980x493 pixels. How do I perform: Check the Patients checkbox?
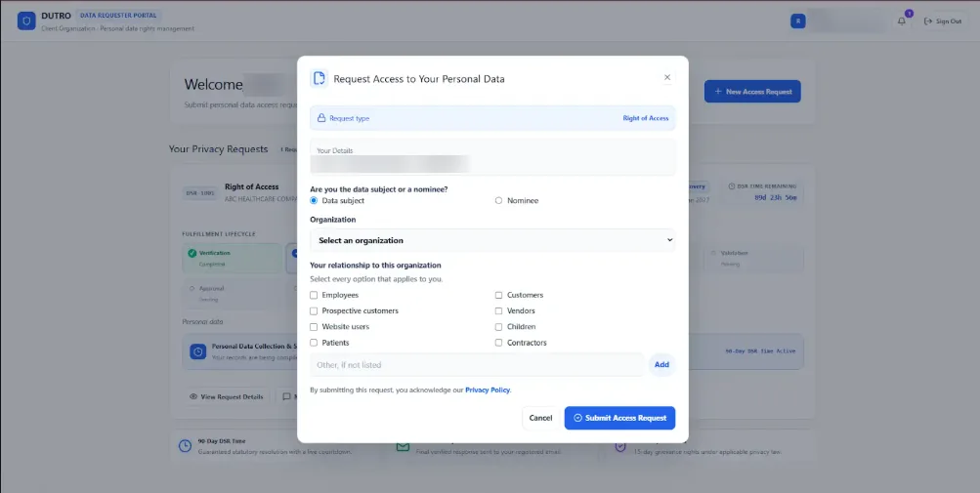pos(314,343)
